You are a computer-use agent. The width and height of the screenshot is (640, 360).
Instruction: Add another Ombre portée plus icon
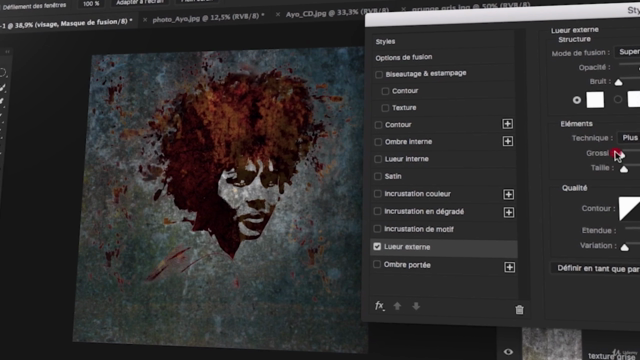point(509,267)
